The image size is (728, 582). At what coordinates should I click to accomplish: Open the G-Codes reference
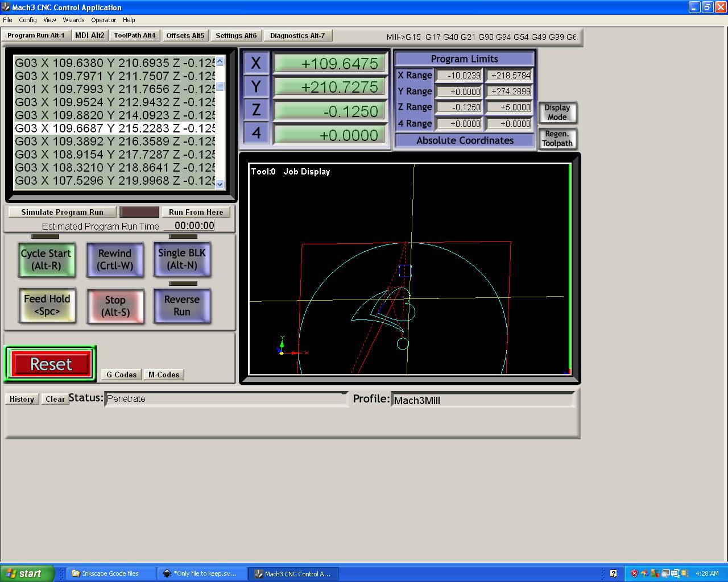pyautogui.click(x=122, y=375)
